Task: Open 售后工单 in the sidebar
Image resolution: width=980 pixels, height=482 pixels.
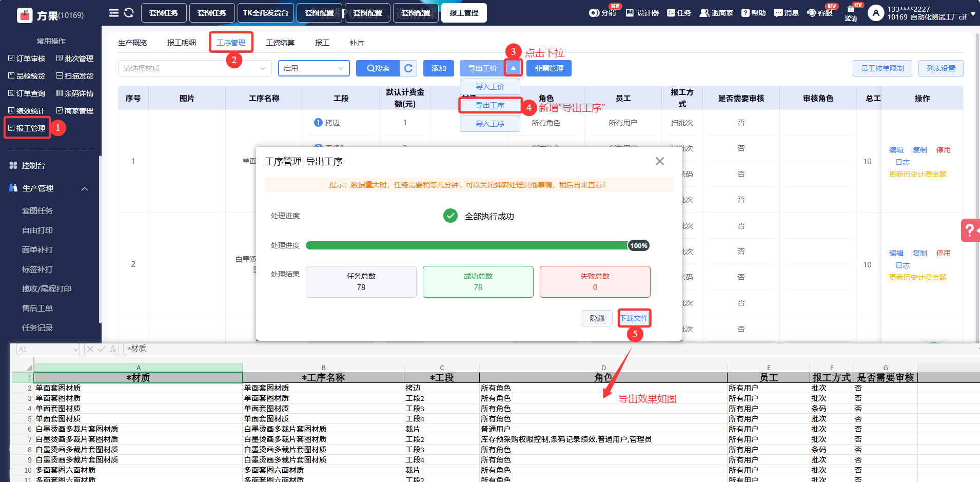Action: click(x=37, y=309)
